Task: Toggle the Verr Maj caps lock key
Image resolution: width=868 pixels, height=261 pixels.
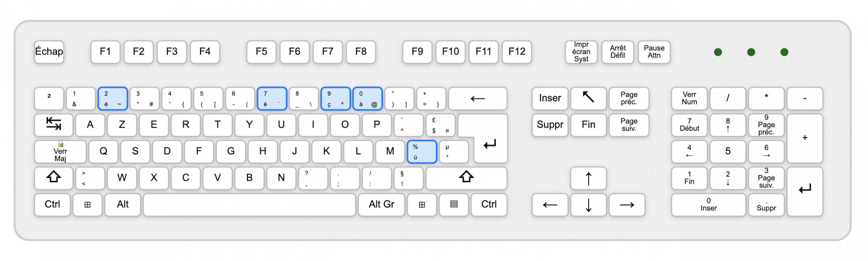Action: click(x=60, y=151)
